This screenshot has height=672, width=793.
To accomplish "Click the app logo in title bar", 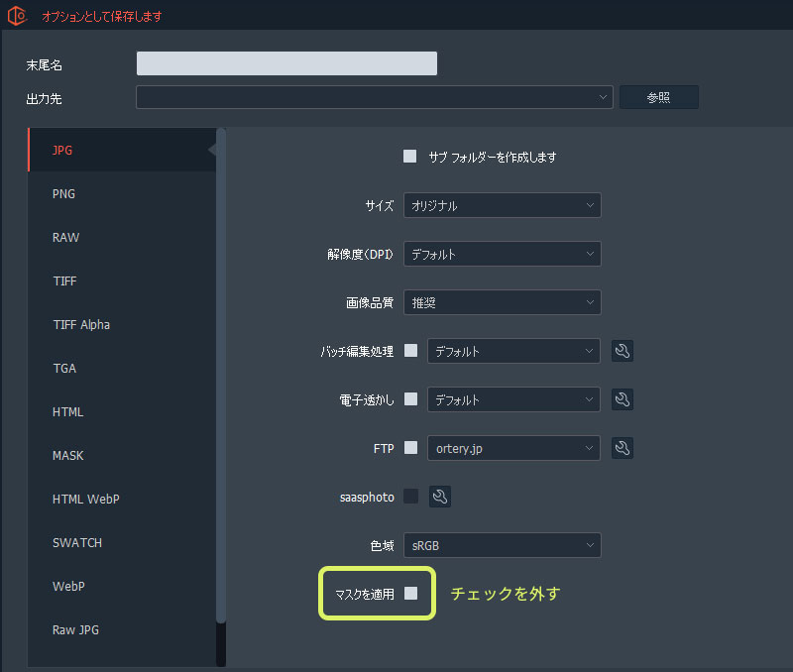I will click(x=17, y=16).
